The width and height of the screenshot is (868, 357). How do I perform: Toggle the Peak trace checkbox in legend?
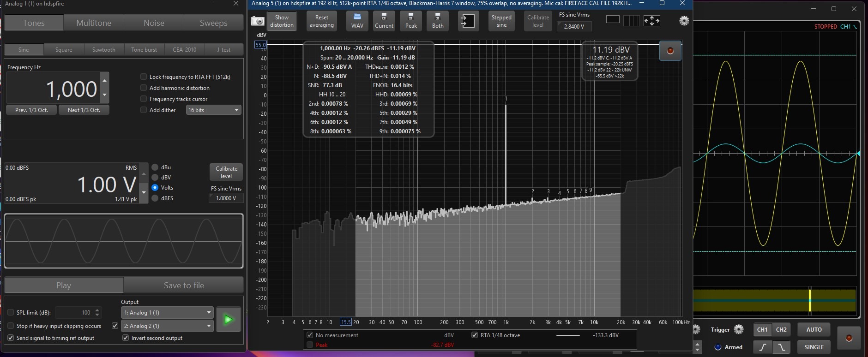[x=310, y=345]
